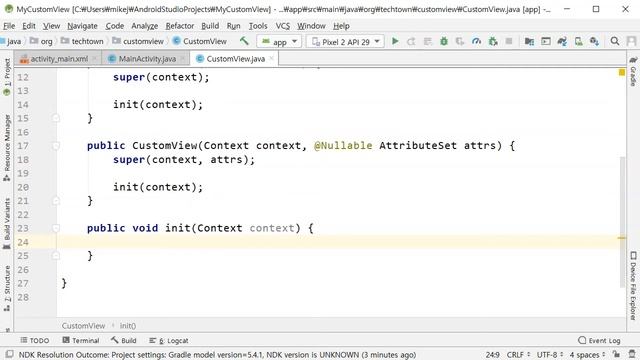Open the Event Log
This screenshot has width=640, height=360.
[x=599, y=340]
